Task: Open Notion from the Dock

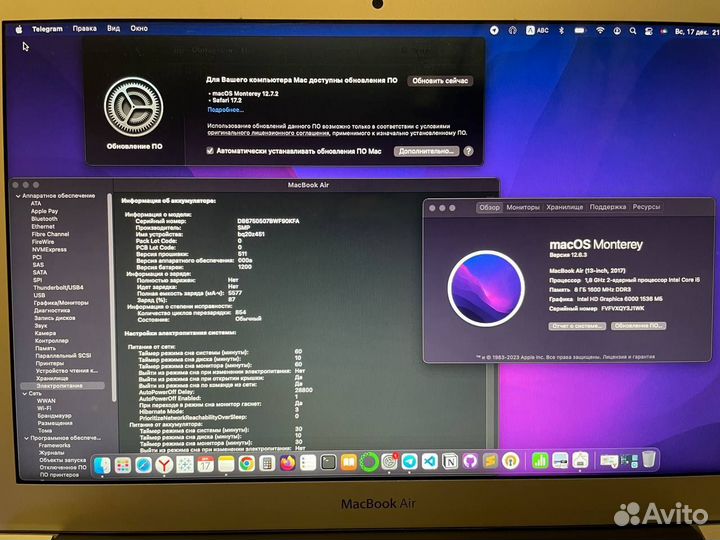Action: click(450, 461)
